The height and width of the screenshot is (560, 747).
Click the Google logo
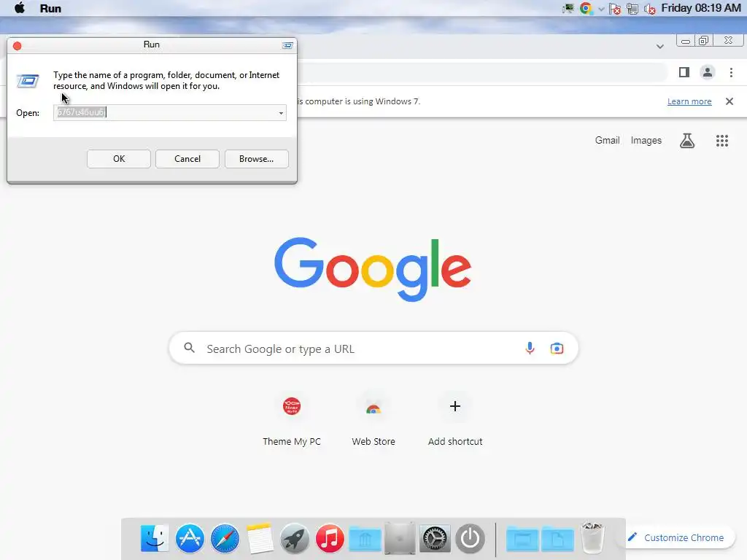click(373, 269)
